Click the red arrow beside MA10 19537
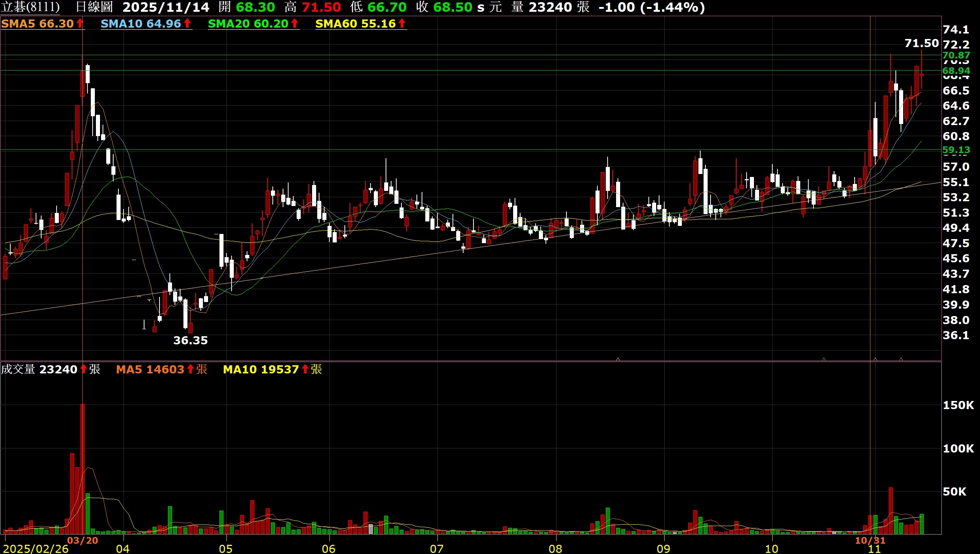The width and height of the screenshot is (980, 554). click(305, 369)
